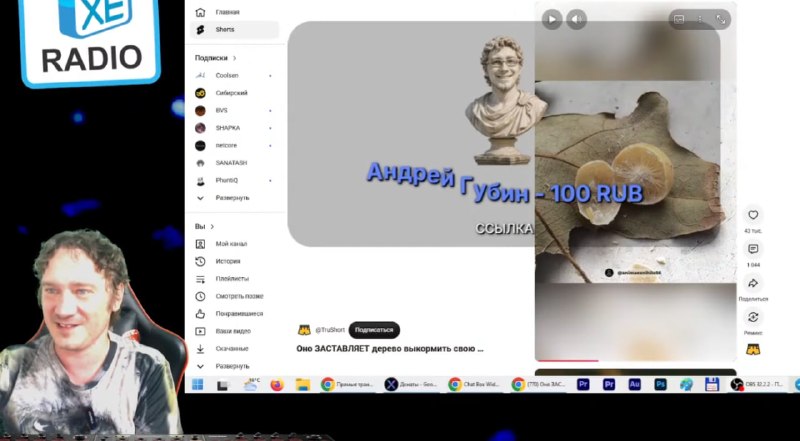The height and width of the screenshot is (441, 800).
Task: Click the play button on the Short
Action: tap(552, 19)
